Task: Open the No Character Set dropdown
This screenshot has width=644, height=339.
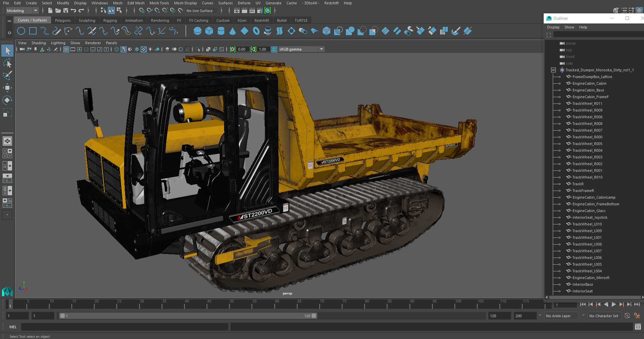Action: coord(605,316)
